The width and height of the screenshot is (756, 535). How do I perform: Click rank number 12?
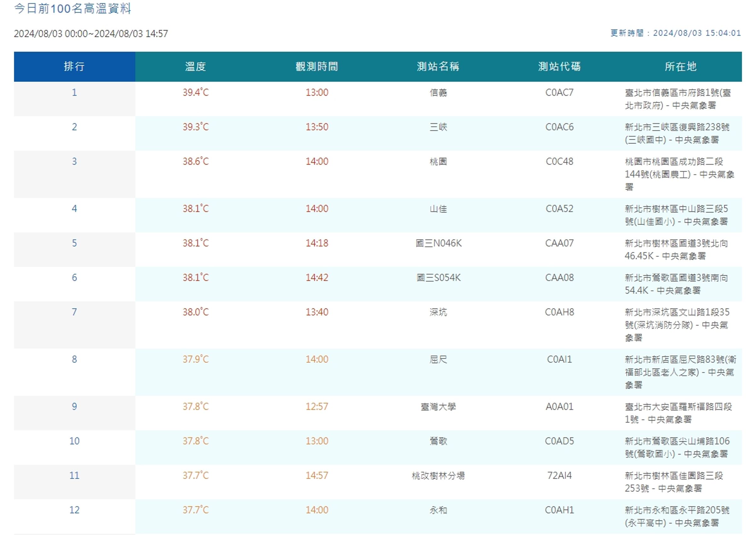coord(74,510)
